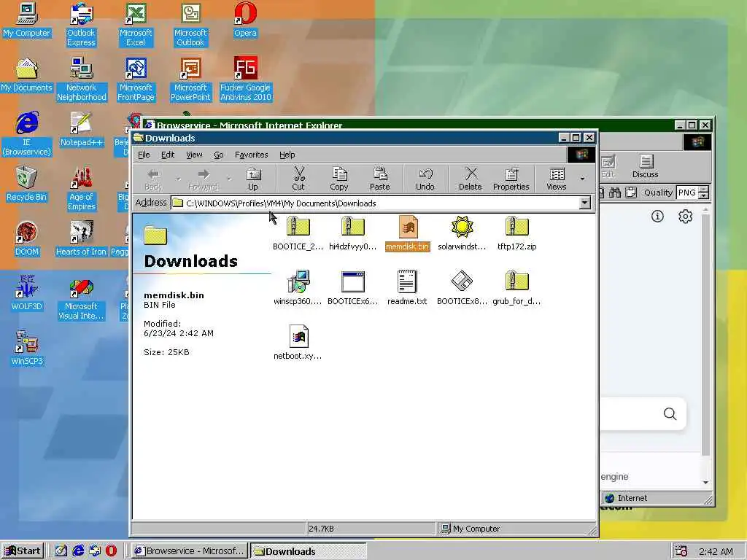
Task: Click the settings gear in Browservice window
Action: [x=685, y=217]
